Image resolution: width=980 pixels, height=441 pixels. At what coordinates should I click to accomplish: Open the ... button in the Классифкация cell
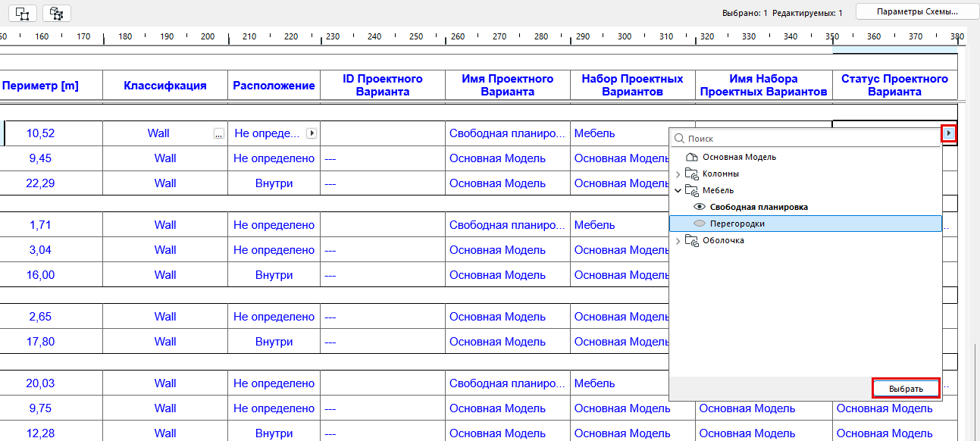click(219, 133)
